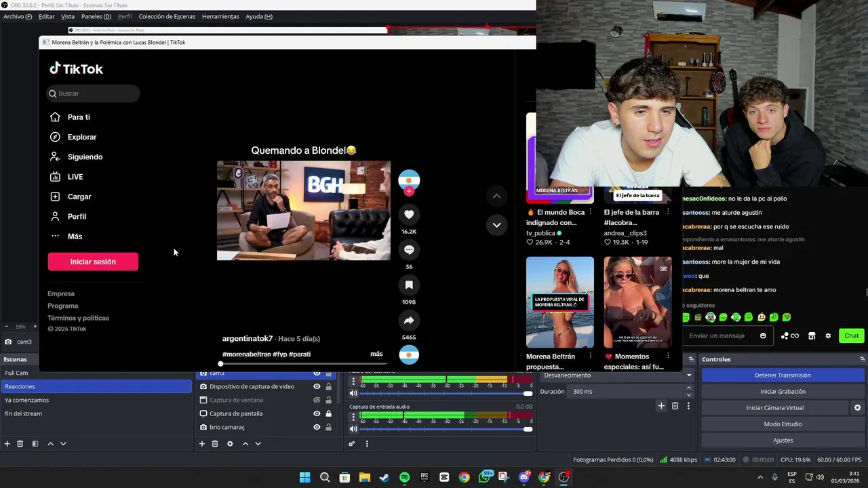
Task: Open Captura de entrada audio options dots
Action: tap(353, 416)
